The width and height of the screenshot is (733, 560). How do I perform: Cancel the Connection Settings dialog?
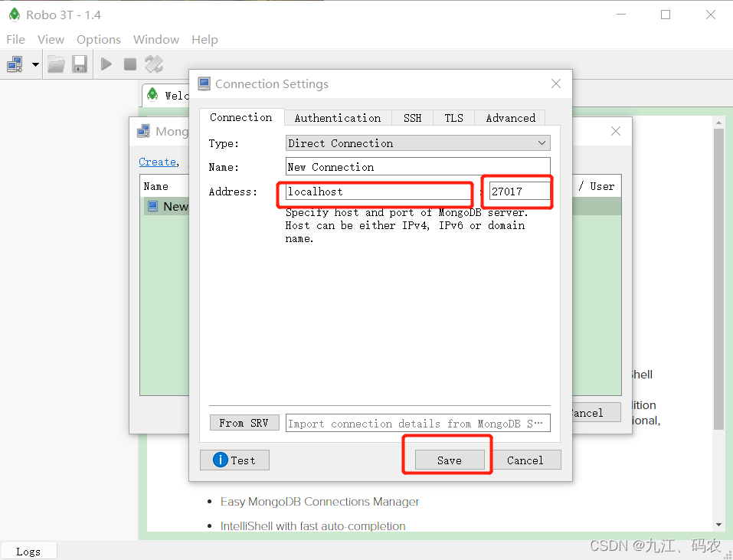(x=525, y=460)
